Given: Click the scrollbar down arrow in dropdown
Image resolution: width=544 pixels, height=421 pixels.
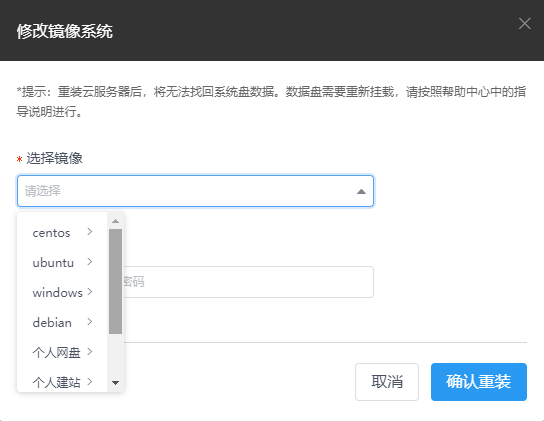Looking at the screenshot, I should coord(116,383).
